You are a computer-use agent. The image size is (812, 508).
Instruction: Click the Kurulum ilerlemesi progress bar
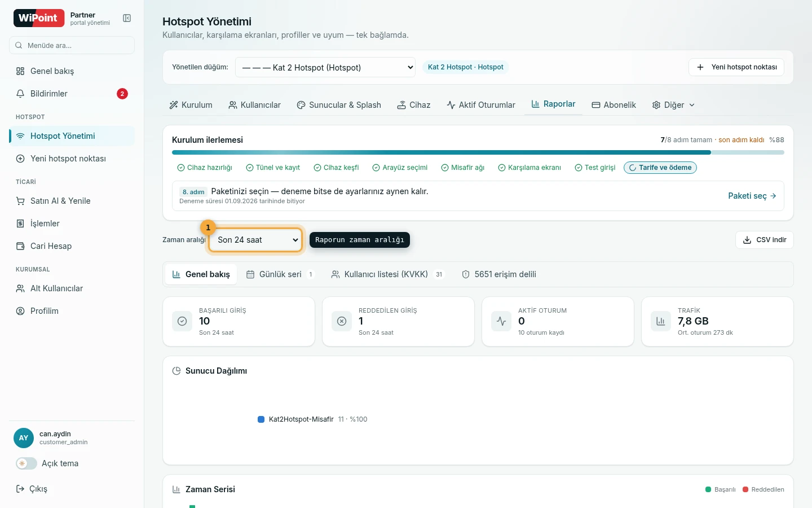tap(478, 152)
